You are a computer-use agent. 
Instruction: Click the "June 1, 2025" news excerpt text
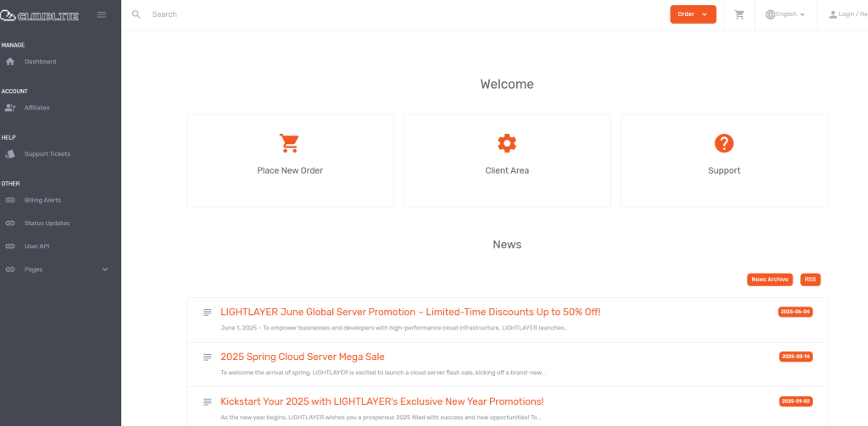tap(395, 328)
